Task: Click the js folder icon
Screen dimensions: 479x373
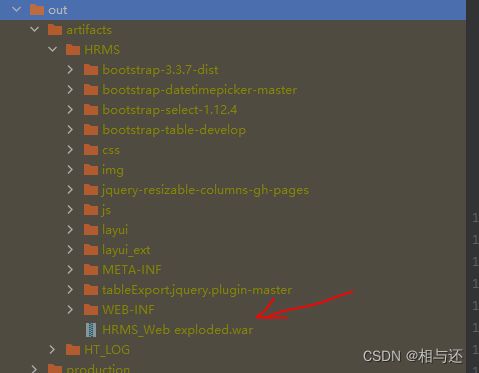Action: click(x=91, y=210)
